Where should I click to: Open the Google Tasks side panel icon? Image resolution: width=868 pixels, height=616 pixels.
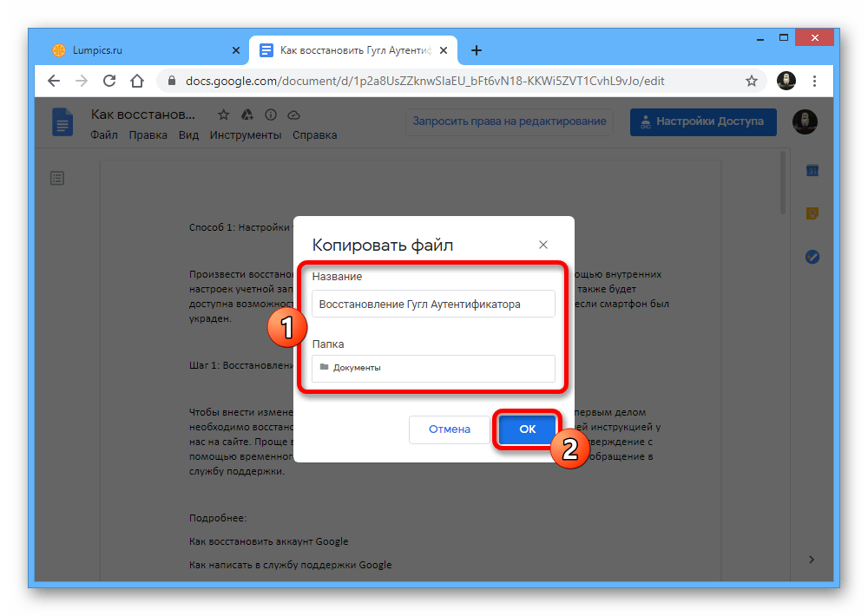[812, 257]
